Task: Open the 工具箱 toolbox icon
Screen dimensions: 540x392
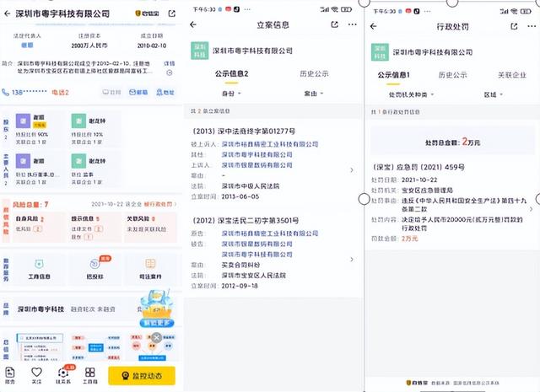Action: pos(90,375)
